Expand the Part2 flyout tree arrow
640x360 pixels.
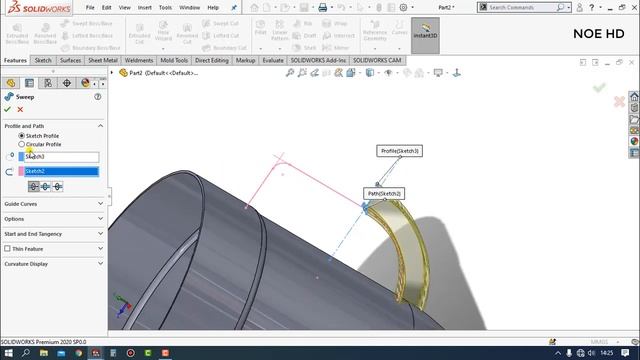112,73
